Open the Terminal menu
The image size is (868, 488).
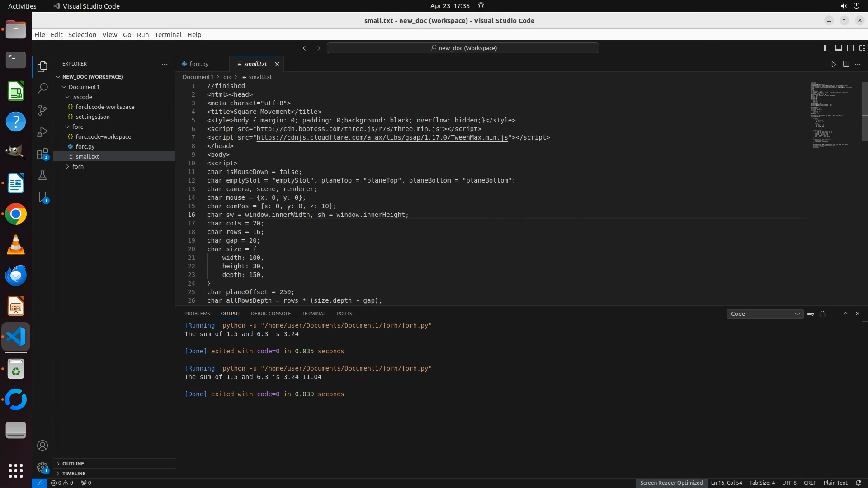(x=168, y=35)
